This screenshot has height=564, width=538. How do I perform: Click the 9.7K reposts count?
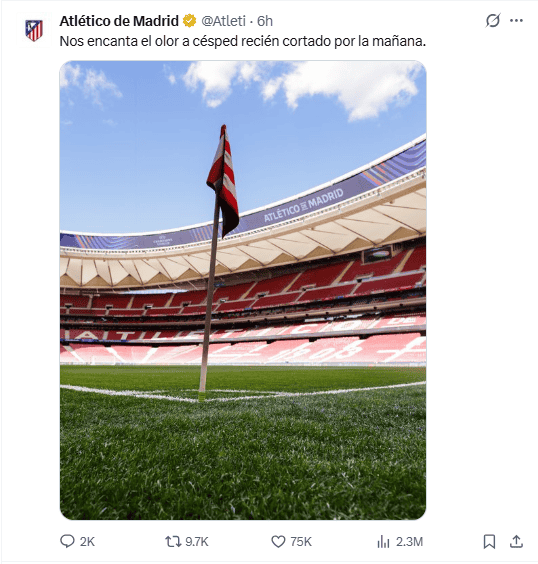pyautogui.click(x=197, y=541)
